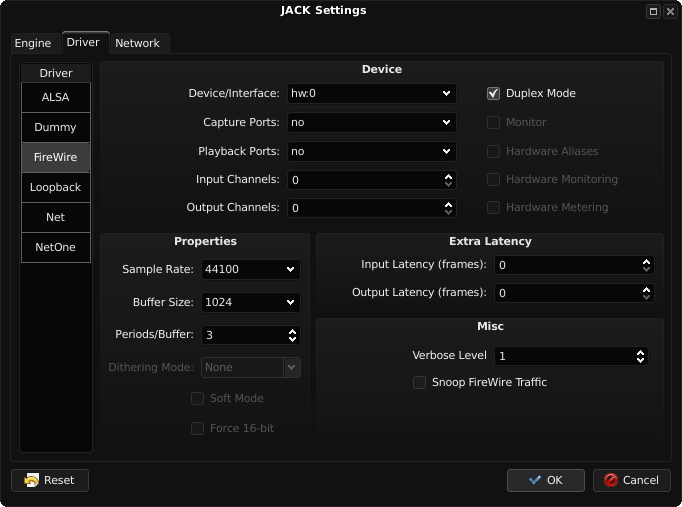Enable the Hardware Monitoring checkbox

coord(493,180)
